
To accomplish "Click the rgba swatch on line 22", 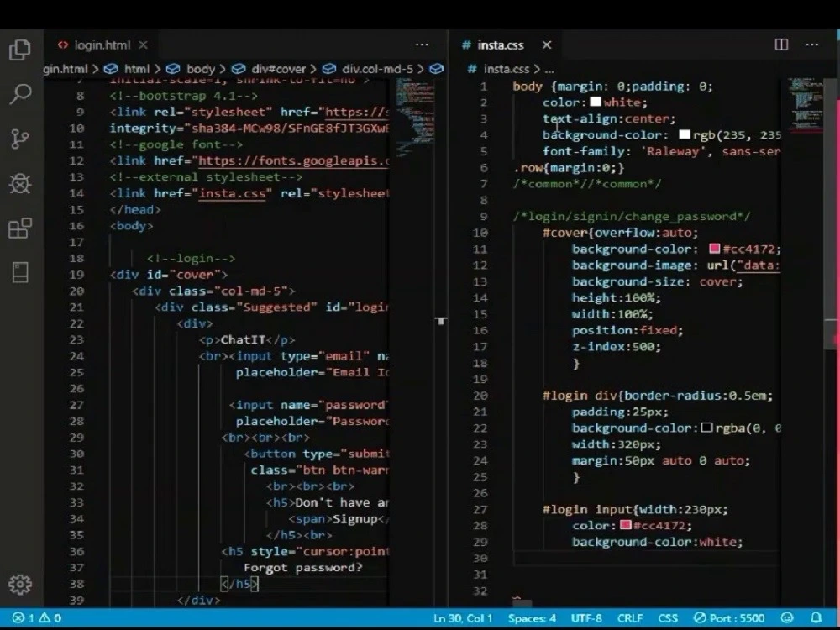I will (x=706, y=427).
